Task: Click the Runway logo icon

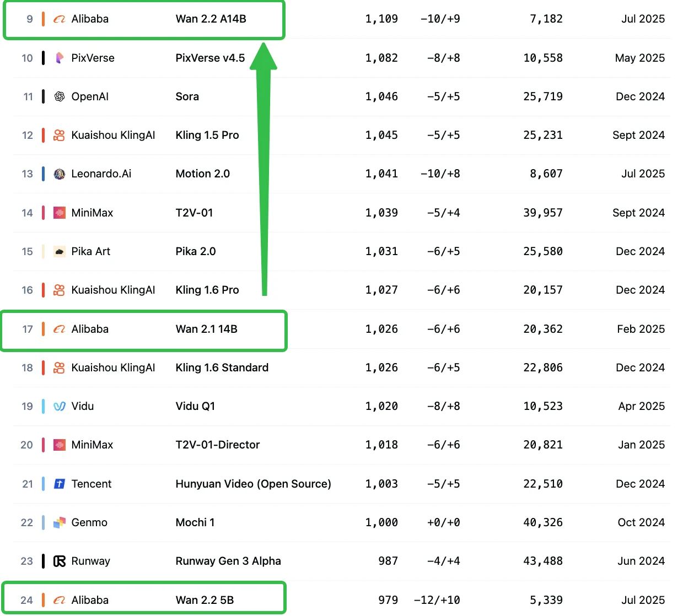Action: click(60, 561)
